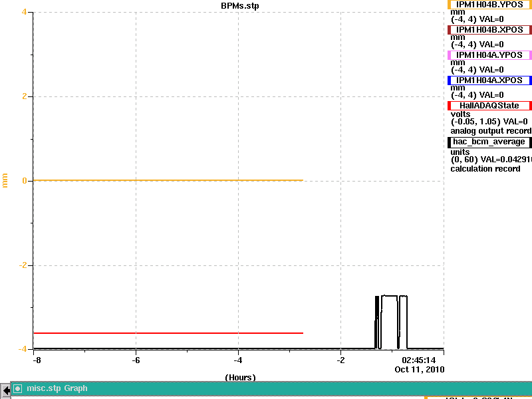
Task: Click the Oct 11, 2010 date label
Action: (x=420, y=369)
